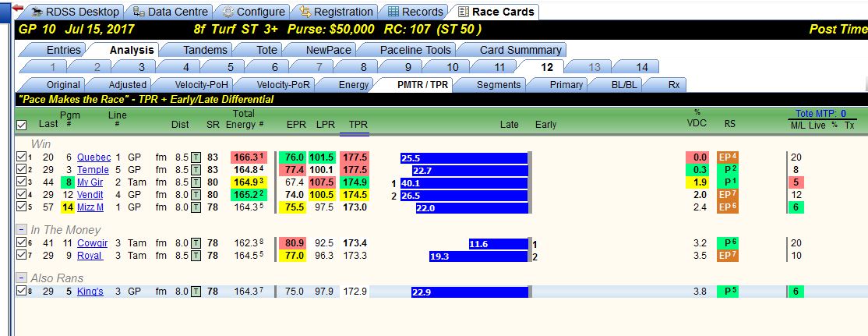868x336 pixels.
Task: Open the Temple horse link
Action: (93, 170)
